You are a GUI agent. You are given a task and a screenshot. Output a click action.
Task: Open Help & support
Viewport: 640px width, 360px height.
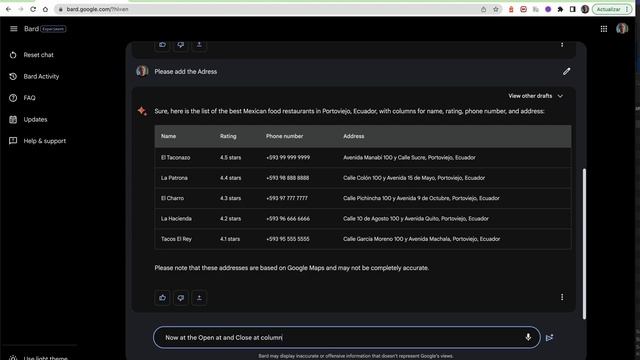[x=44, y=141]
